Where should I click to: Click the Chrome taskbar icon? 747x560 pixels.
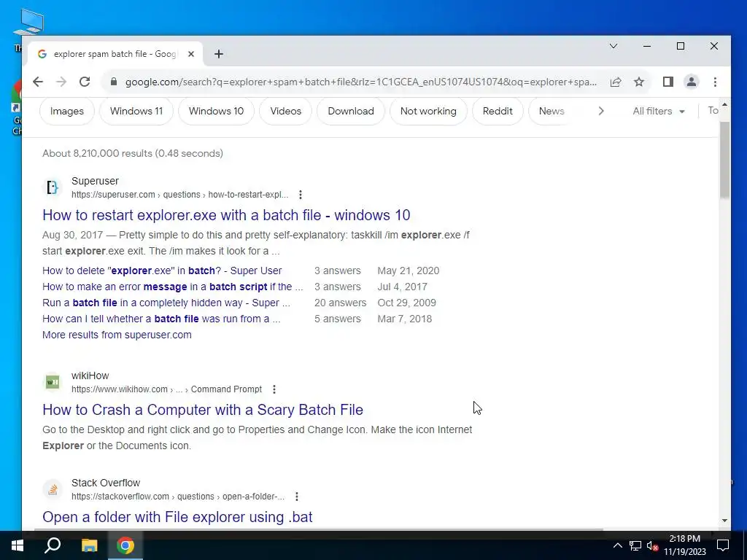pos(125,545)
